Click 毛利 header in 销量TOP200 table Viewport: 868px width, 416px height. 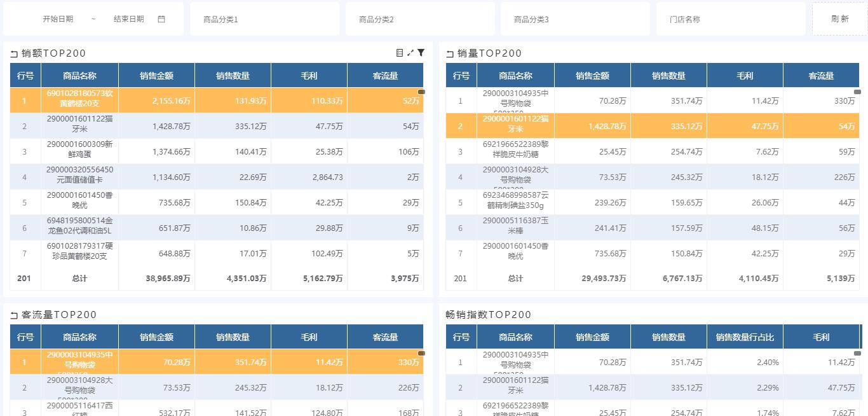pyautogui.click(x=745, y=76)
